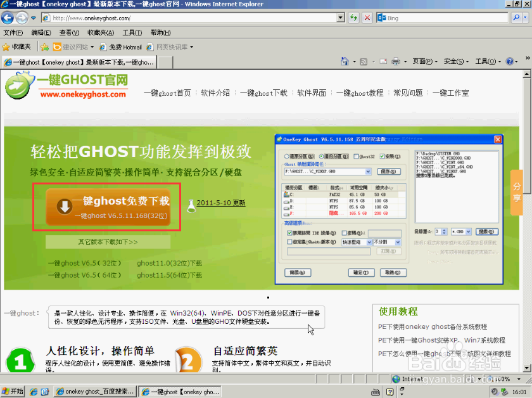Open ghost11.0(32位)下载 link
The width and height of the screenshot is (532, 398).
tap(169, 263)
